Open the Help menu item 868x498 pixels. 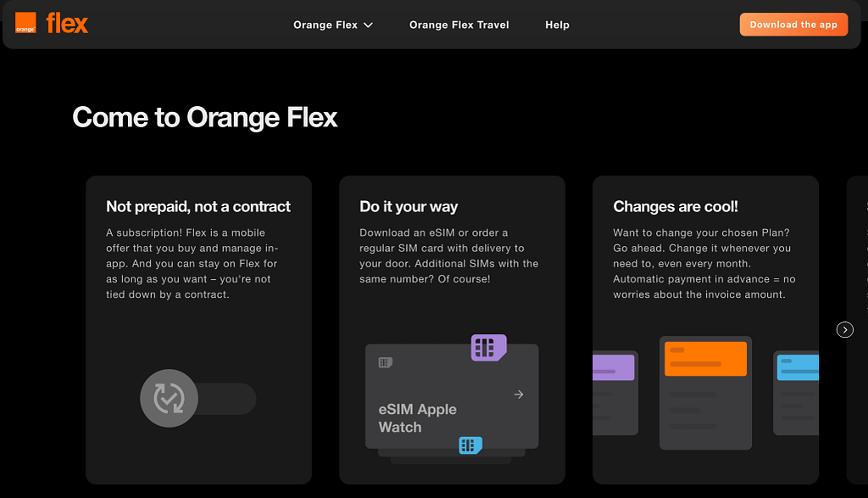(x=557, y=25)
